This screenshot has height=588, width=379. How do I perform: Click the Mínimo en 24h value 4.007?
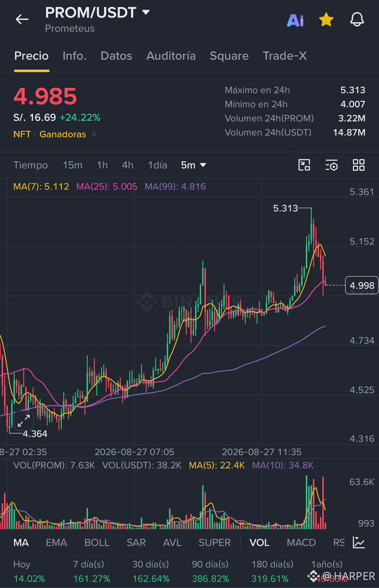click(x=352, y=104)
